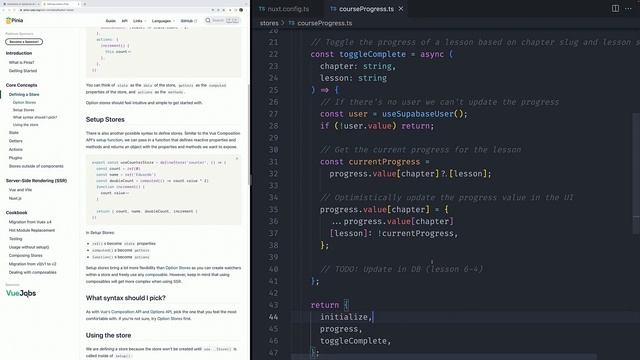Open the Getters sidebar page
Image resolution: width=640 pixels, height=360 pixels.
(x=16, y=141)
